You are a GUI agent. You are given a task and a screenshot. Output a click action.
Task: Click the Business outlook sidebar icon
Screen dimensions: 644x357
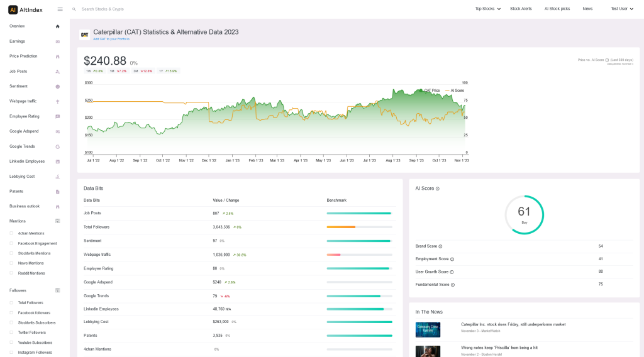pyautogui.click(x=57, y=207)
